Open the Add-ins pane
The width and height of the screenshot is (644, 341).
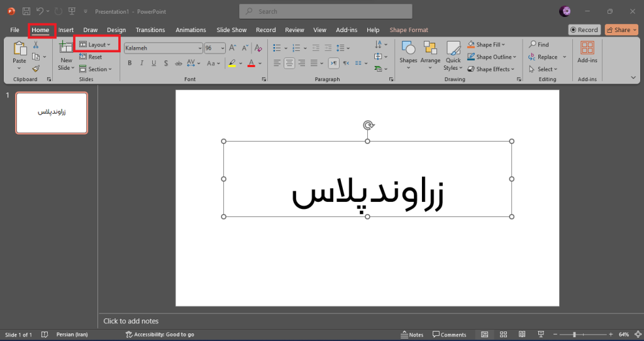(587, 52)
